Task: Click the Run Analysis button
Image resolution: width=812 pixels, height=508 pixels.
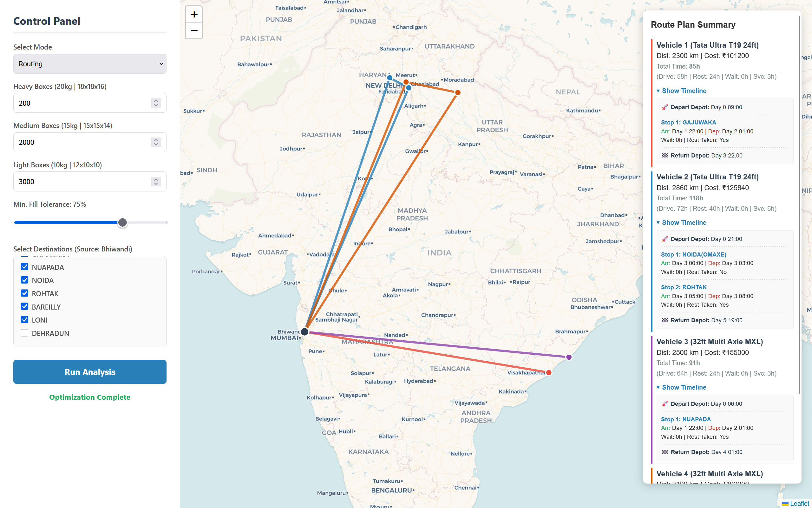Action: 89,371
